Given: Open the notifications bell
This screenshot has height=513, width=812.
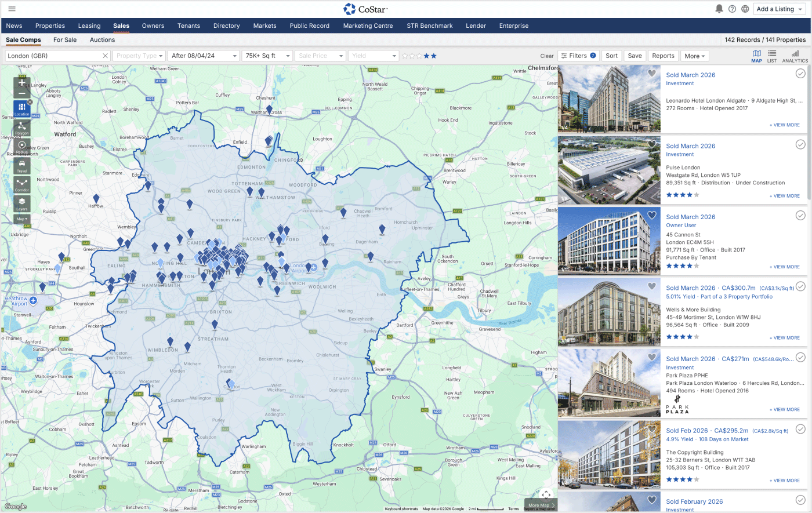Looking at the screenshot, I should 719,9.
